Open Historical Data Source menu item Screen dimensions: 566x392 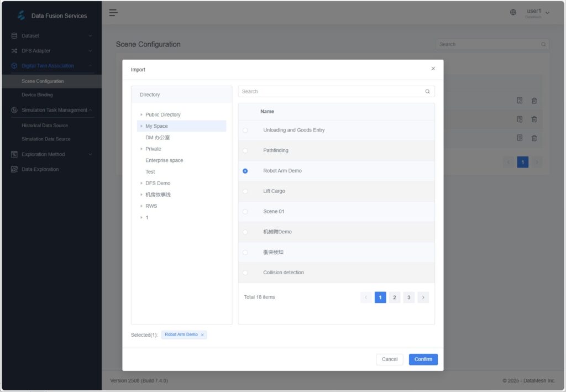[45, 126]
